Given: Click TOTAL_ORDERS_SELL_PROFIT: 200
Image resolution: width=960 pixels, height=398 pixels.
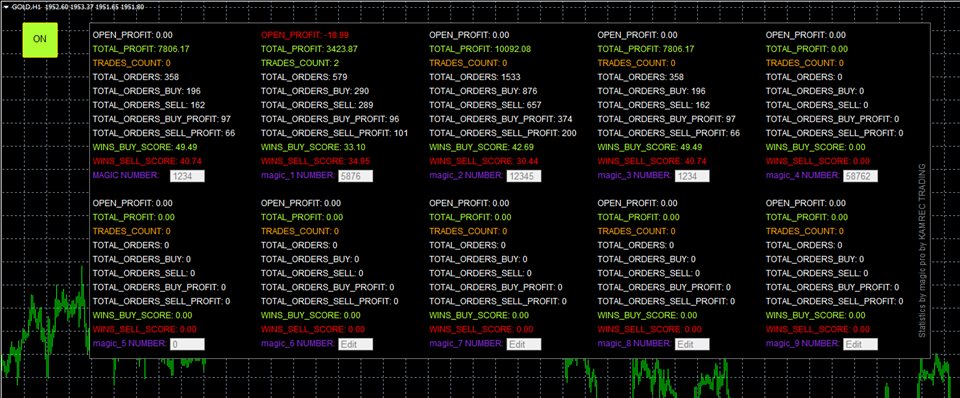Looking at the screenshot, I should 503,133.
